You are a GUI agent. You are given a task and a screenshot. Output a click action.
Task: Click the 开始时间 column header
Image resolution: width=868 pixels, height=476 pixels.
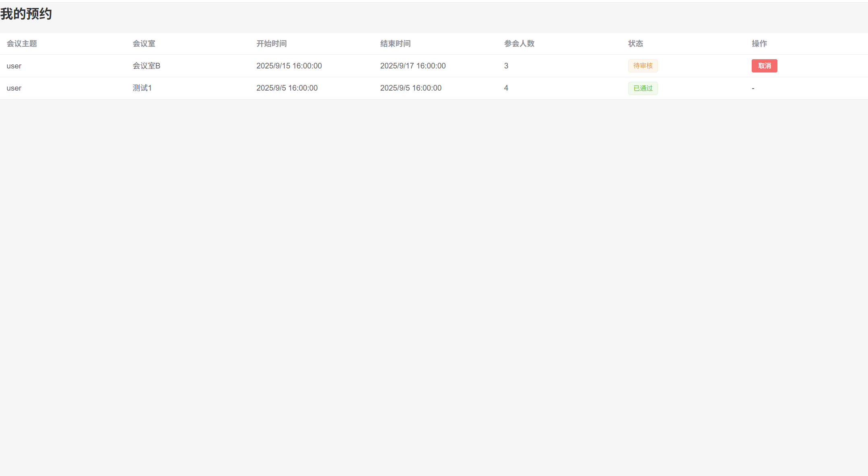pos(272,43)
